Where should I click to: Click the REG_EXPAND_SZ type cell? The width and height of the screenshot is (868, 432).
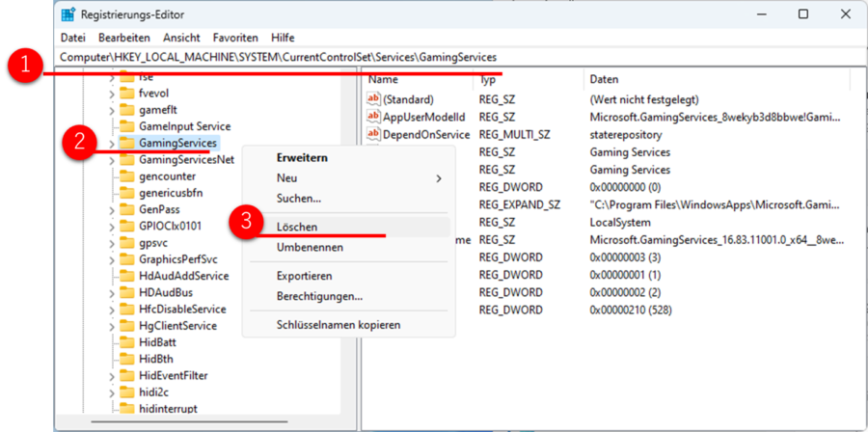pos(520,204)
